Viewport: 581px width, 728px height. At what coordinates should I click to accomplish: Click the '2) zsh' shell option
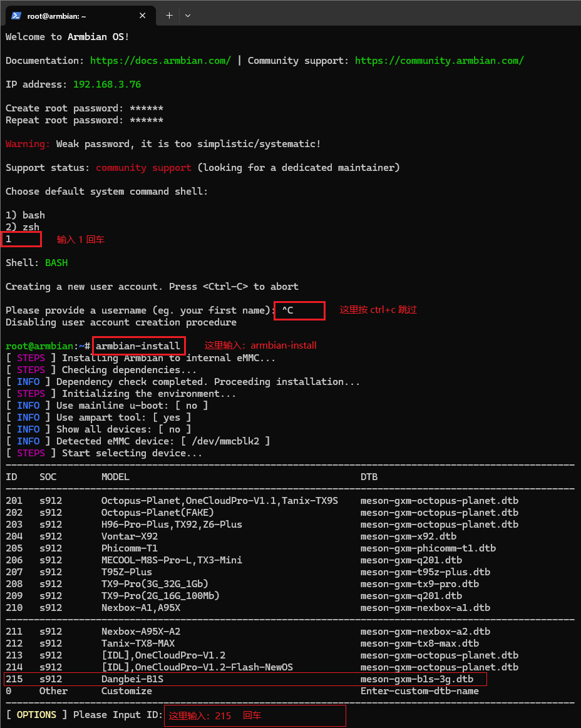[23, 227]
